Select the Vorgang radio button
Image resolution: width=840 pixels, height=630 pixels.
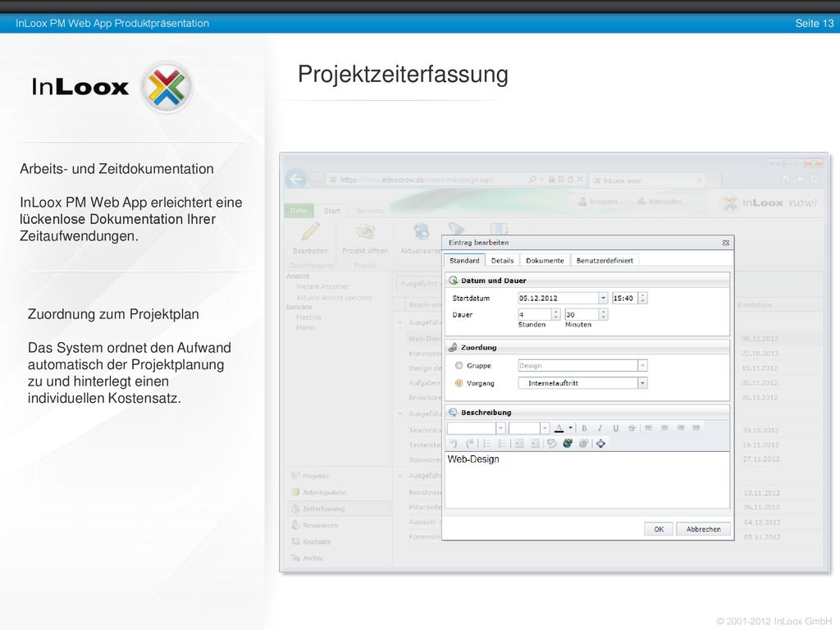(459, 383)
